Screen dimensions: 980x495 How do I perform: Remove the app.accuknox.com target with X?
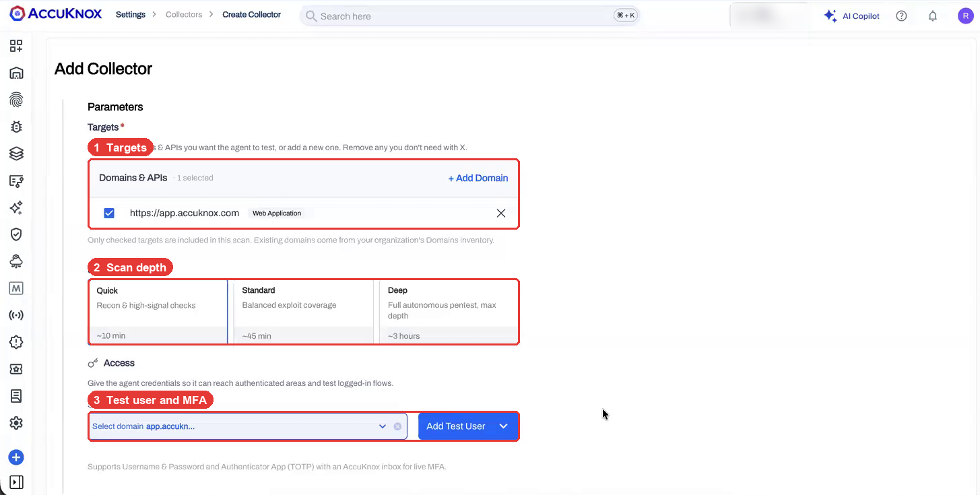coord(501,213)
